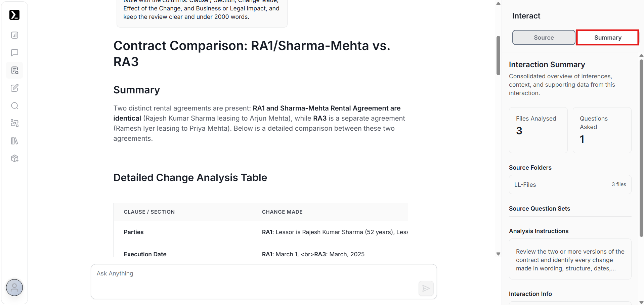The image size is (644, 305).
Task: Open the magnifying glass search icon
Action: pos(14,106)
